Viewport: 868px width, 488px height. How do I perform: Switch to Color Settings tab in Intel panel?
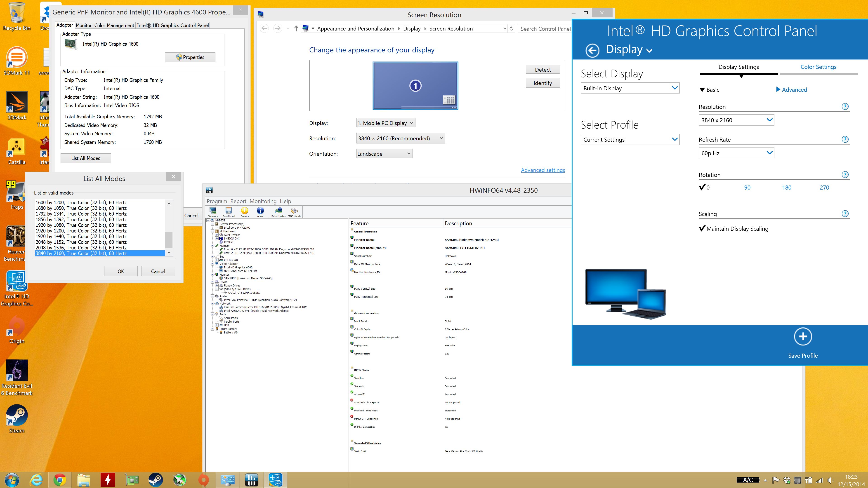[818, 67]
